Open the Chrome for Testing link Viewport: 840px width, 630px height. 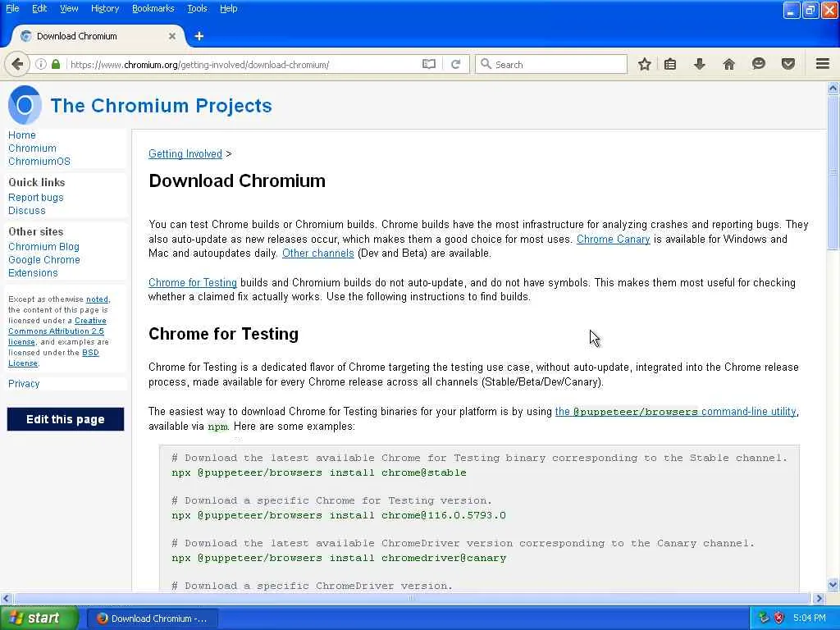(x=193, y=282)
